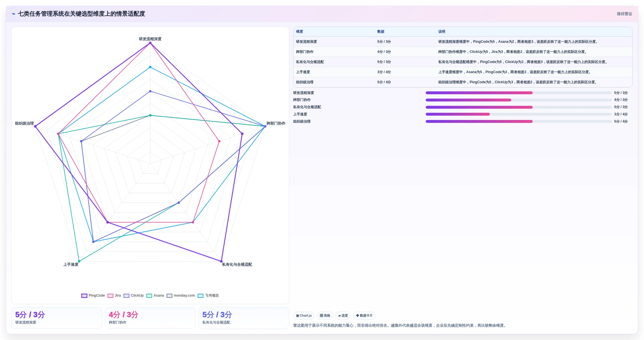Select the 组织级治理 table row
Image resolution: width=644 pixels, height=340 pixels.
click(x=463, y=82)
